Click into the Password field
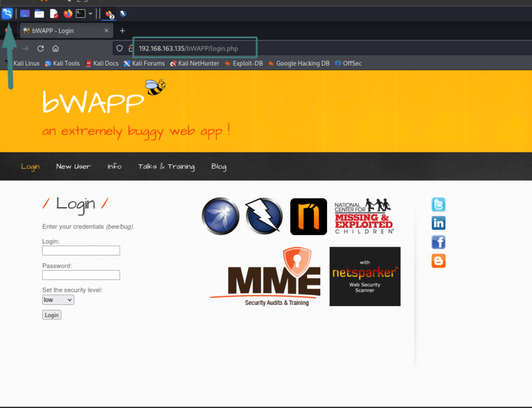 coord(81,275)
